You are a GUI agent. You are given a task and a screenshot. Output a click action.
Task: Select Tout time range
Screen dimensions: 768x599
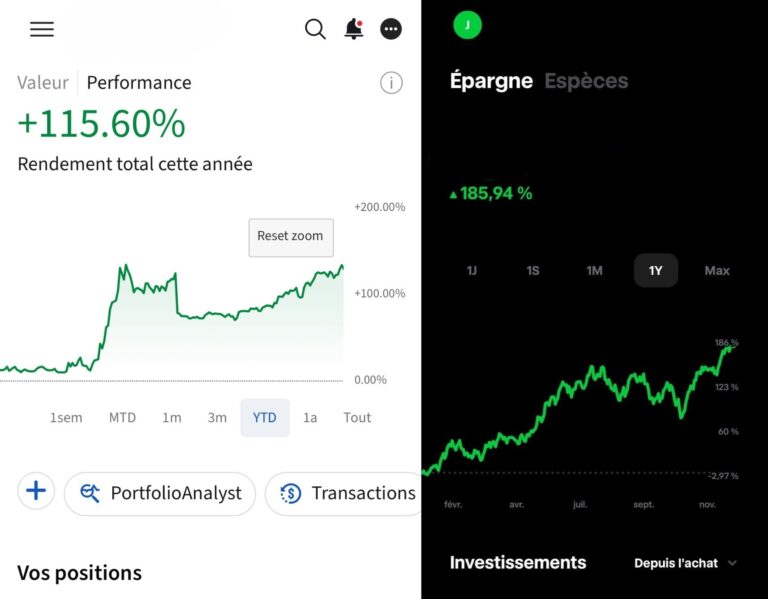click(357, 418)
